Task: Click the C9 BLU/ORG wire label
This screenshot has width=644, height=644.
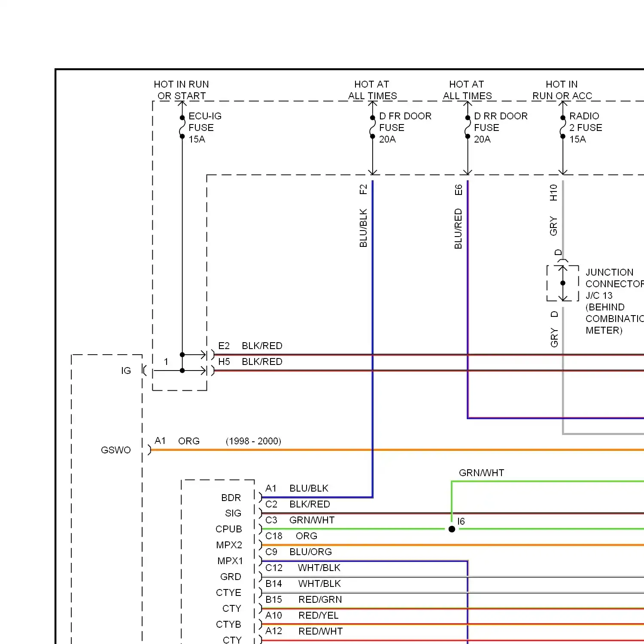Action: tap(299, 552)
